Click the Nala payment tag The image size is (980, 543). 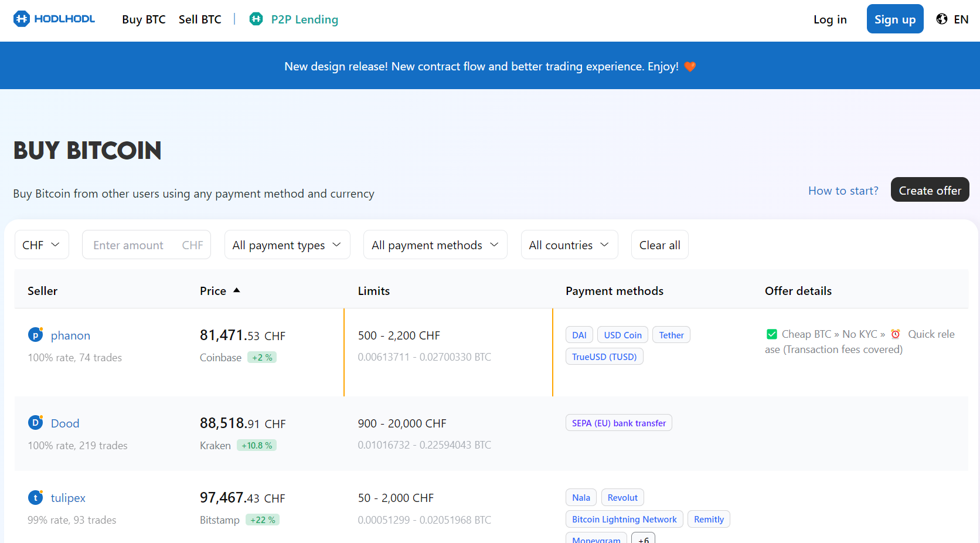tap(581, 497)
